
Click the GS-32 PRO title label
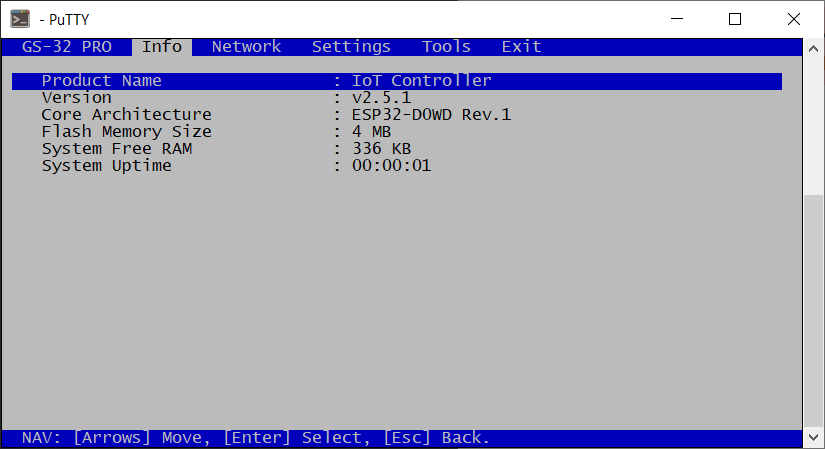click(x=67, y=47)
